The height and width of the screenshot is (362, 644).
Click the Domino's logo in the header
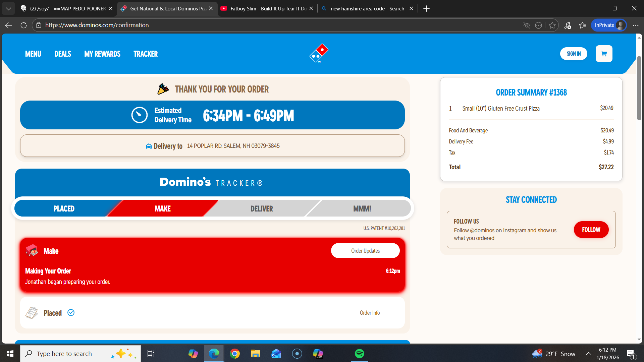tap(319, 53)
